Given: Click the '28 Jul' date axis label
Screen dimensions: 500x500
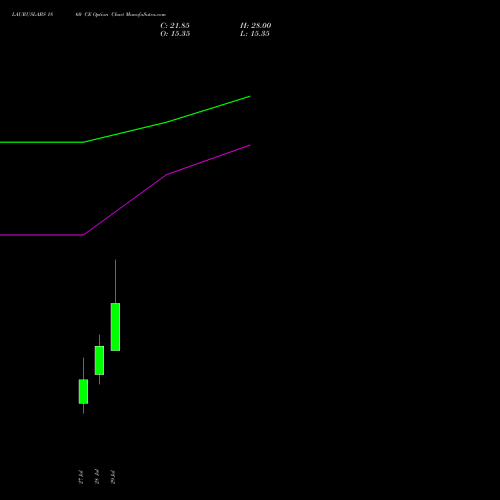Looking at the screenshot, I should click(97, 477).
